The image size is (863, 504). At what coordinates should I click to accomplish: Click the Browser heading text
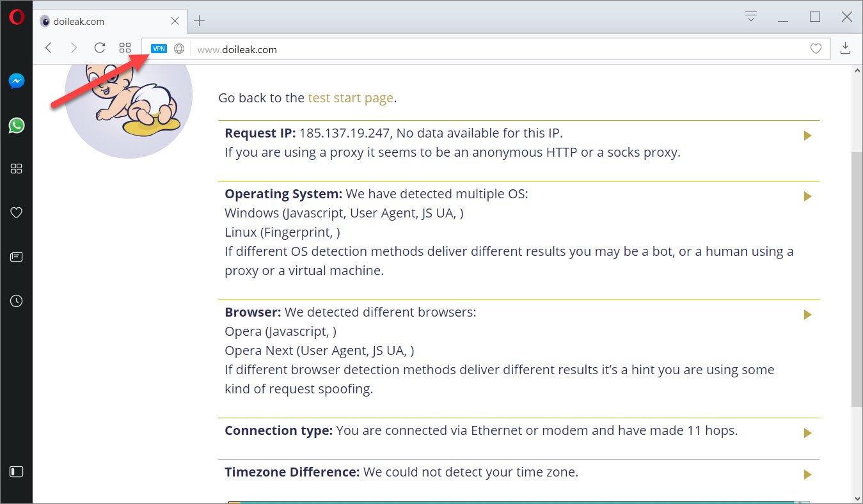[x=253, y=312]
